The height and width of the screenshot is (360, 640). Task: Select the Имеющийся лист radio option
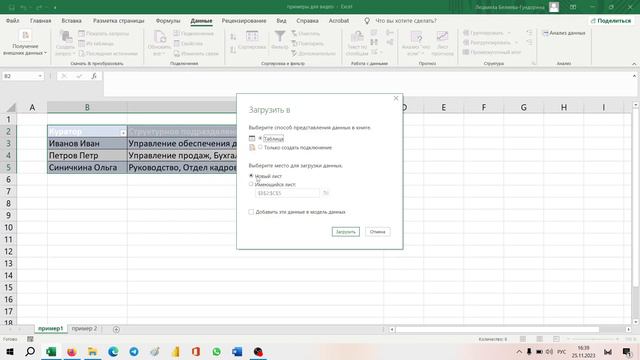(x=251, y=184)
